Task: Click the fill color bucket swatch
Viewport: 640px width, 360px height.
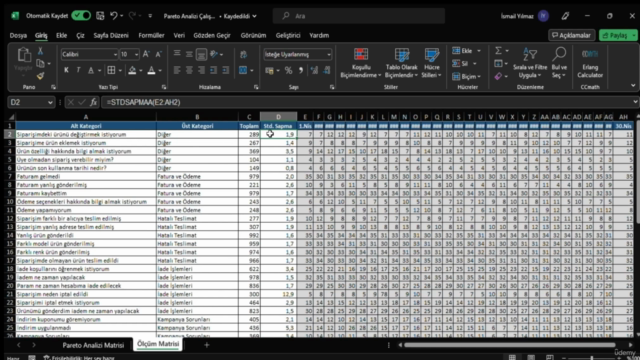Action: pyautogui.click(x=132, y=70)
